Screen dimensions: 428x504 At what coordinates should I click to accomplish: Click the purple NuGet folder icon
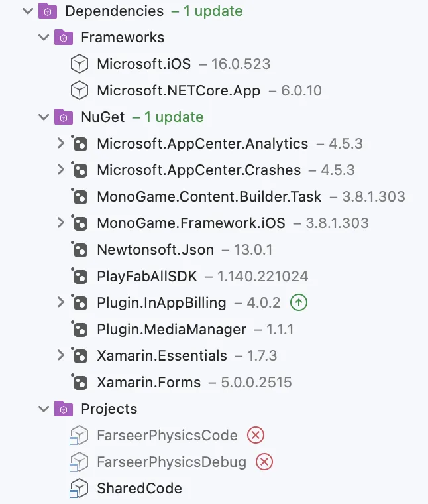tap(64, 117)
